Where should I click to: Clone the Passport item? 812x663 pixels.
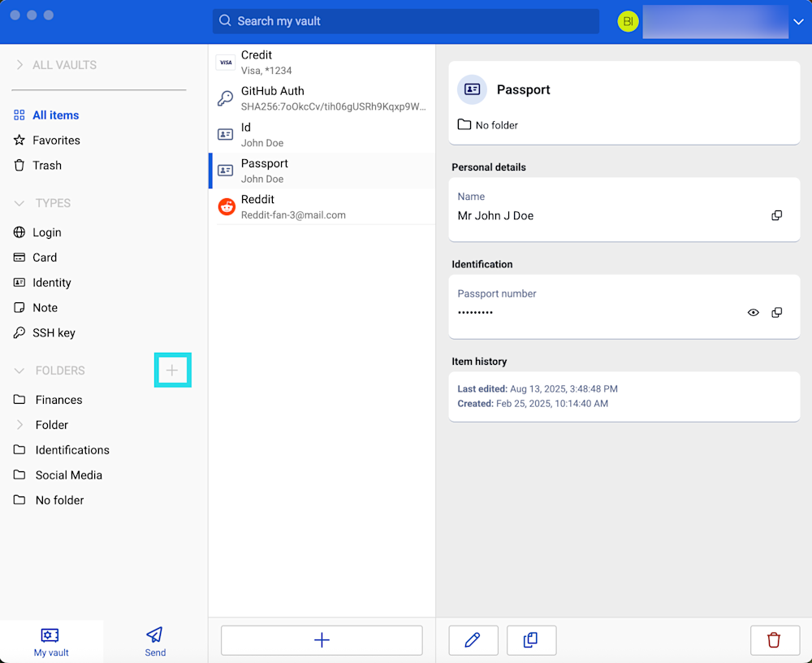click(531, 640)
